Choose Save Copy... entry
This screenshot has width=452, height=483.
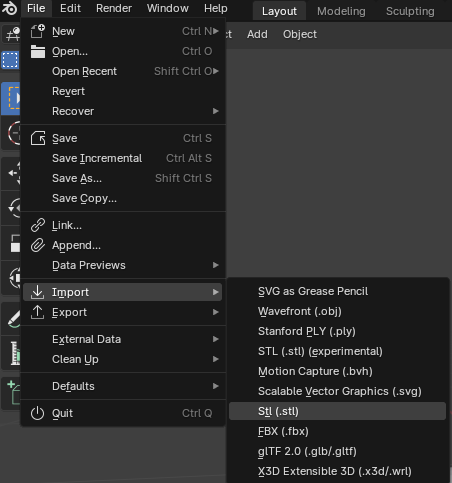[122, 198]
